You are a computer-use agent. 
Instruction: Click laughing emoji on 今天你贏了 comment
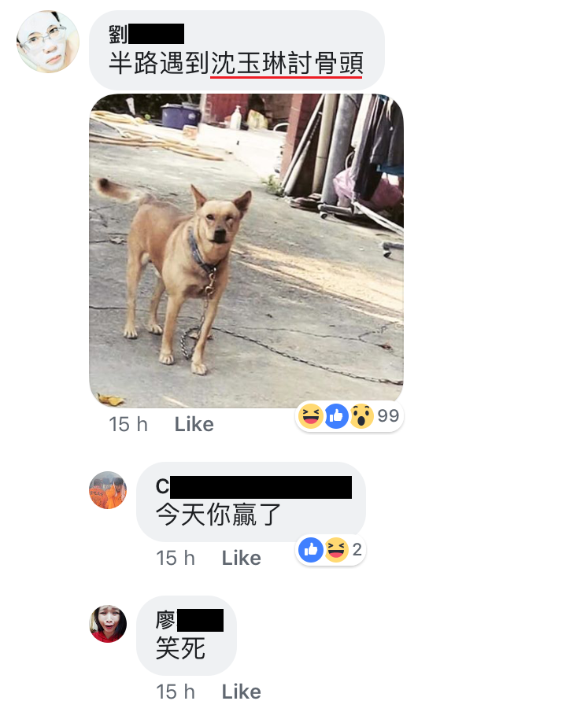336,550
